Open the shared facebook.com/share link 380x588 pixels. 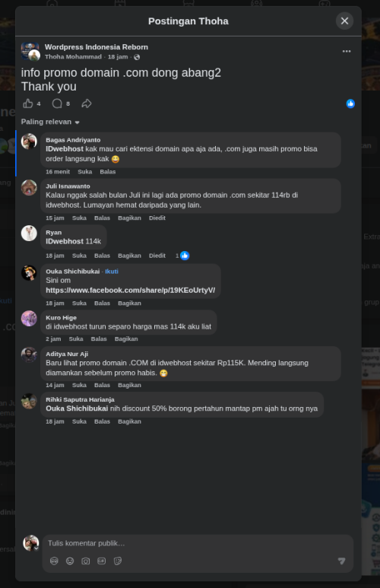click(x=131, y=291)
